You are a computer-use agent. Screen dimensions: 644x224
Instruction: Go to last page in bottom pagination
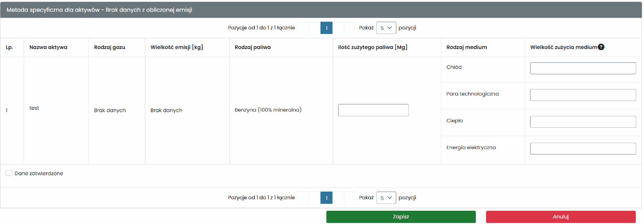pyautogui.click(x=350, y=198)
